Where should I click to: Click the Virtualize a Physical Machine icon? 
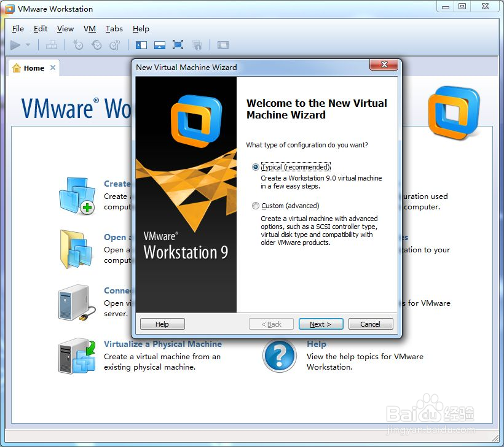(77, 356)
